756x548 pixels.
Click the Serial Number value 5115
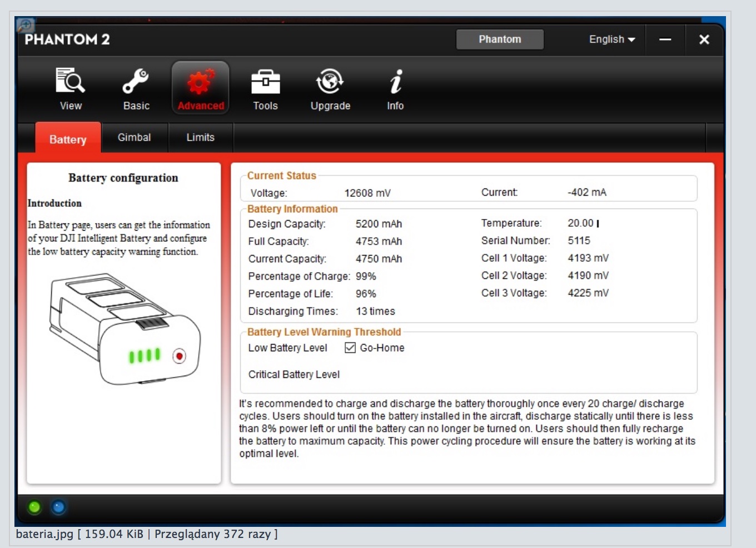click(579, 241)
